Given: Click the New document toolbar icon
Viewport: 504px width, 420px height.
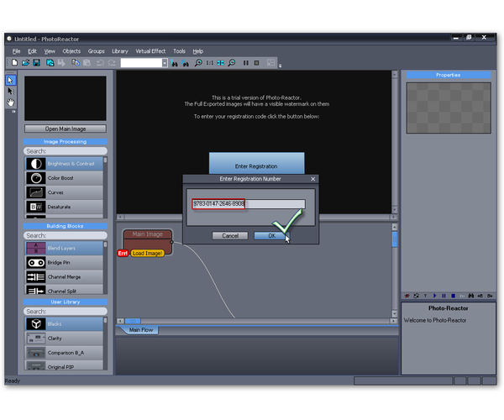Looking at the screenshot, I should (14, 63).
